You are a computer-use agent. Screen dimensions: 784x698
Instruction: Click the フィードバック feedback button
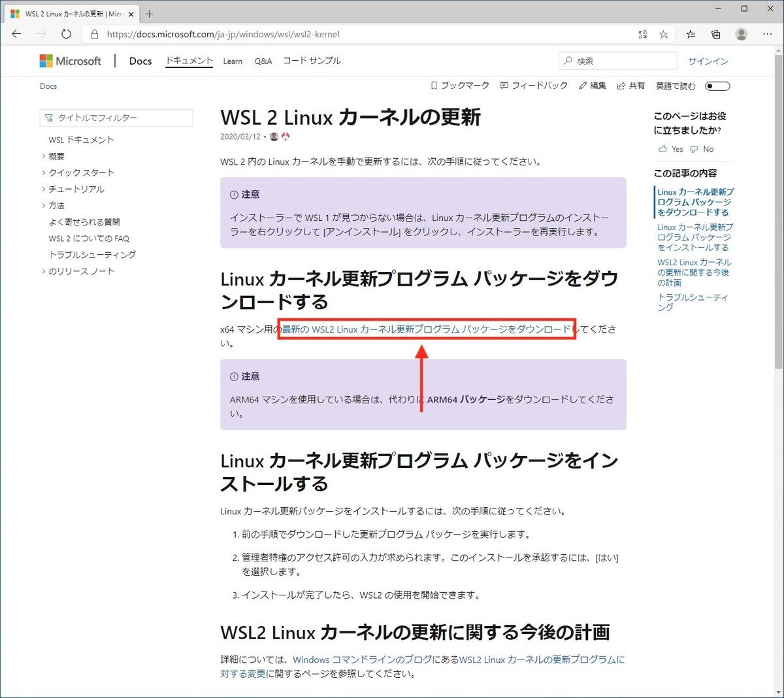(x=534, y=86)
